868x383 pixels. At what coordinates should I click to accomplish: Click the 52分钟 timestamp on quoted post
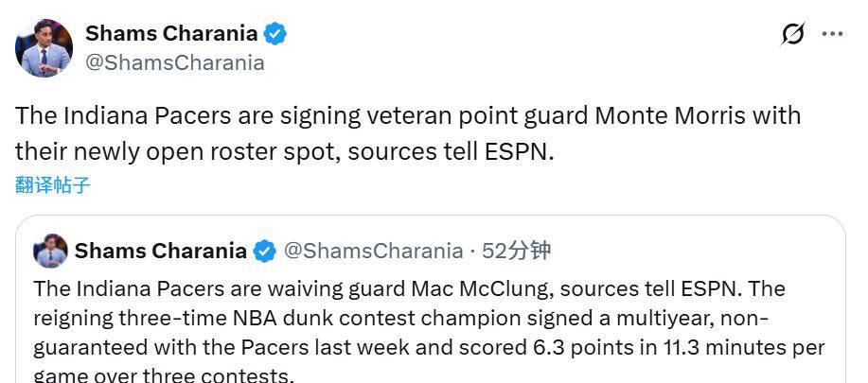click(x=516, y=252)
